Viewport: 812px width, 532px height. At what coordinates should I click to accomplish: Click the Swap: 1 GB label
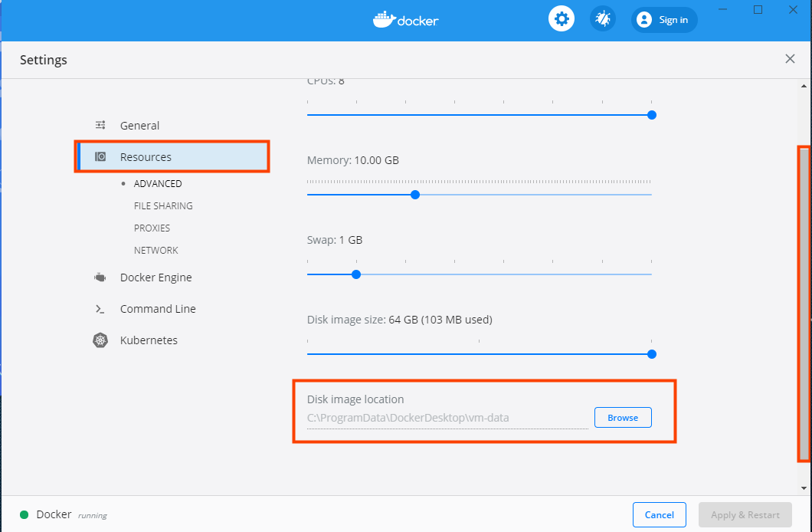click(335, 240)
